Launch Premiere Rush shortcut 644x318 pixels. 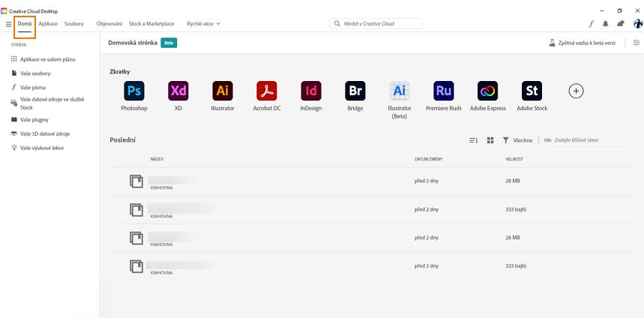pyautogui.click(x=444, y=91)
